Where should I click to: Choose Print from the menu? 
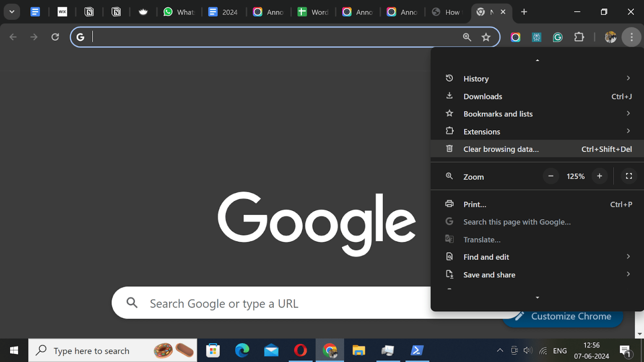[474, 204]
